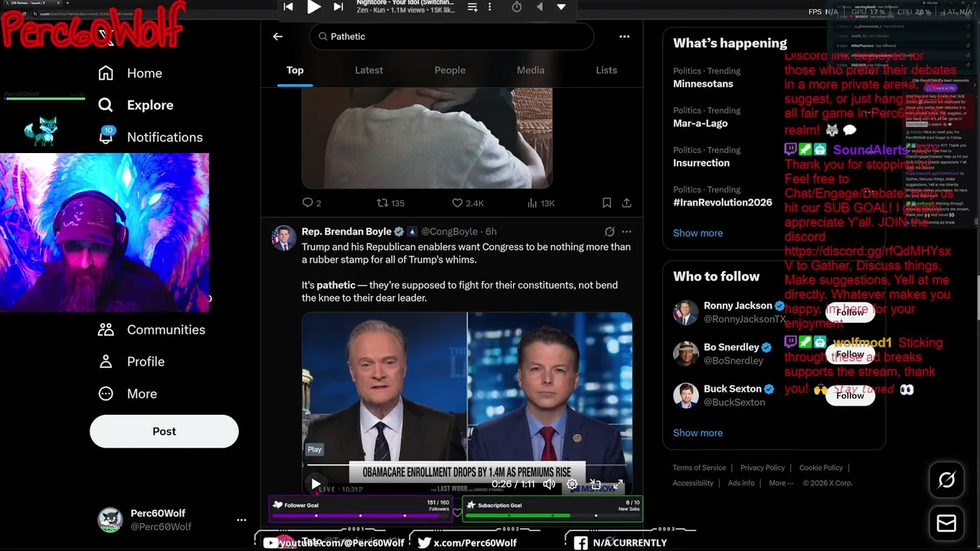The width and height of the screenshot is (980, 551).
Task: Click the Perc60Wolf account avatar
Action: pyautogui.click(x=110, y=520)
